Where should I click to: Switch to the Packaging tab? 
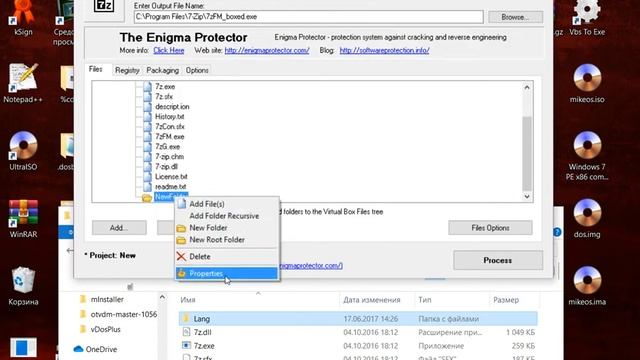[x=162, y=70]
